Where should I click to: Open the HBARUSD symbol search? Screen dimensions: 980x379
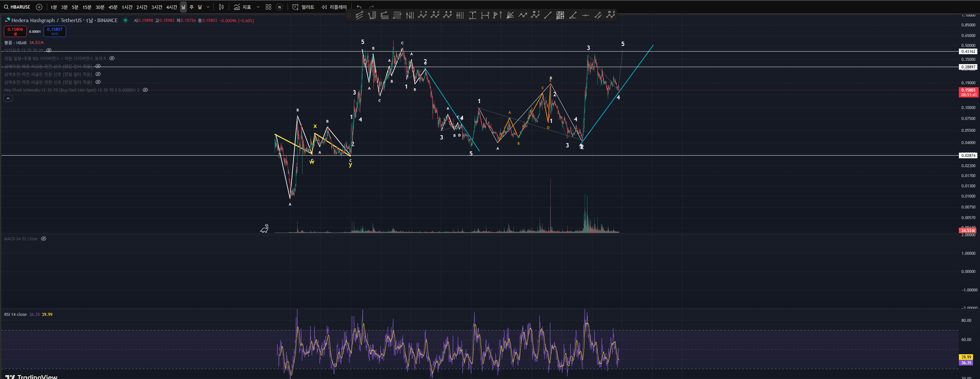(17, 7)
